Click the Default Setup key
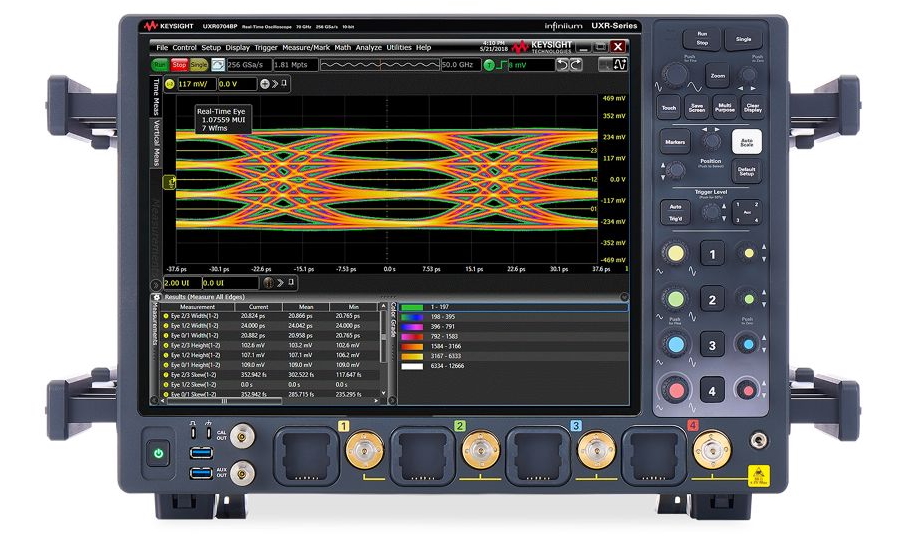The width and height of the screenshot is (906, 544). pos(747,172)
